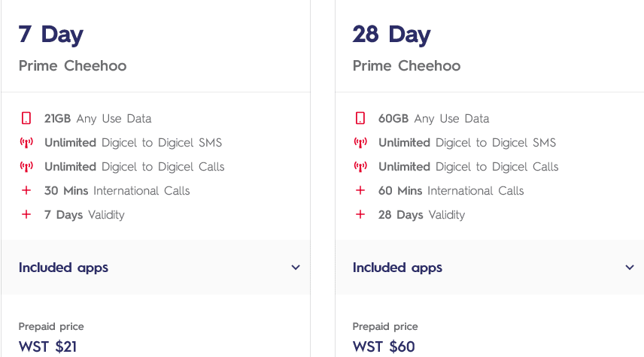The height and width of the screenshot is (357, 644).
Task: Click the plus icon beside 30 Mins
Action: pyautogui.click(x=26, y=191)
